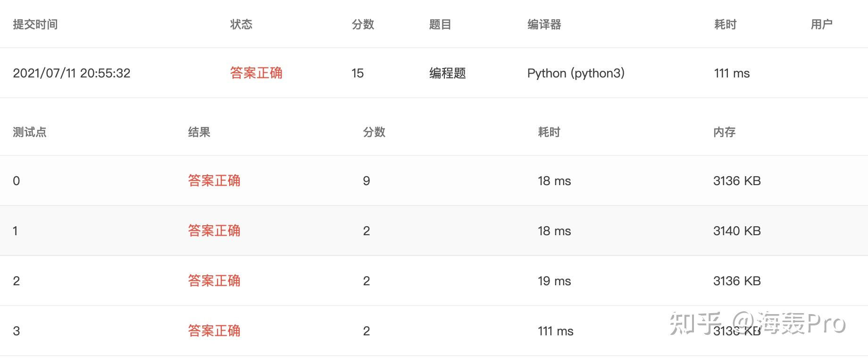Image resolution: width=868 pixels, height=358 pixels.
Task: Select the 用户 column header
Action: coord(821,25)
